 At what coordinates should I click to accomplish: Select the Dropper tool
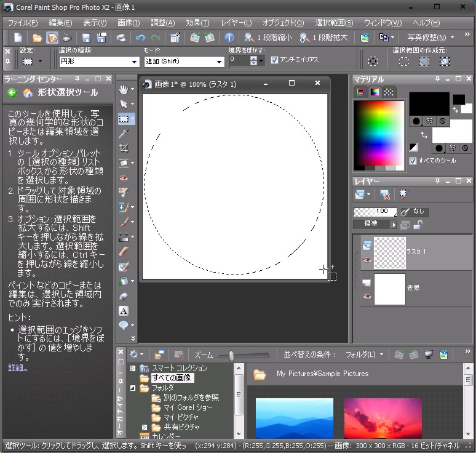[x=124, y=134]
